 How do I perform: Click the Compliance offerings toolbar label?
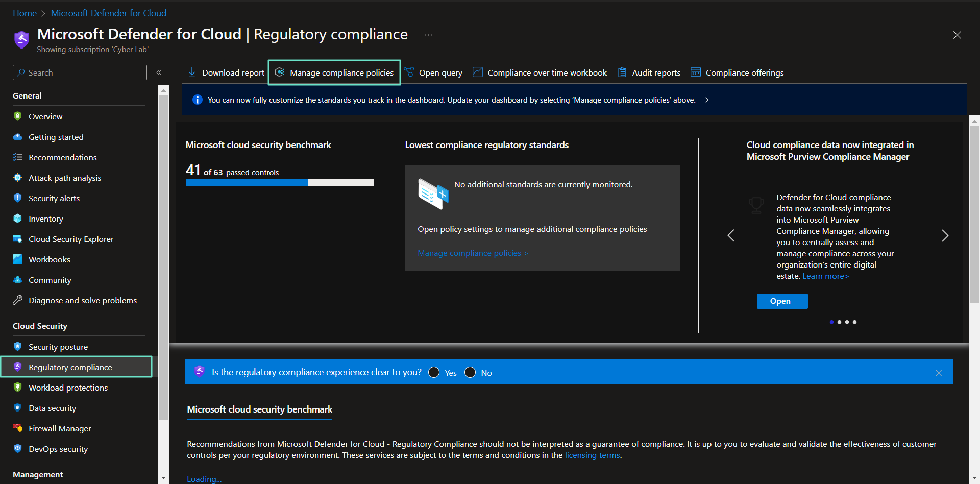745,72
